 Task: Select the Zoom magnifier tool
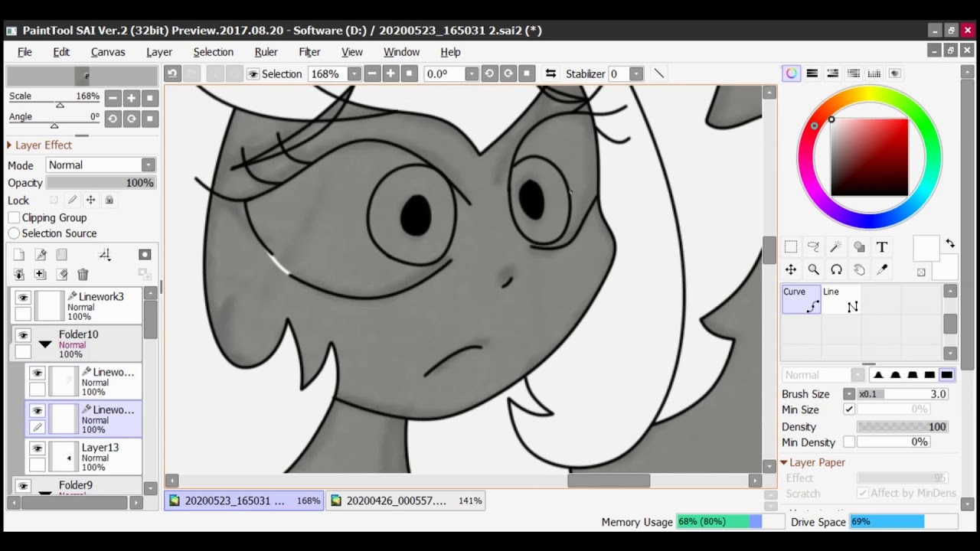[813, 269]
